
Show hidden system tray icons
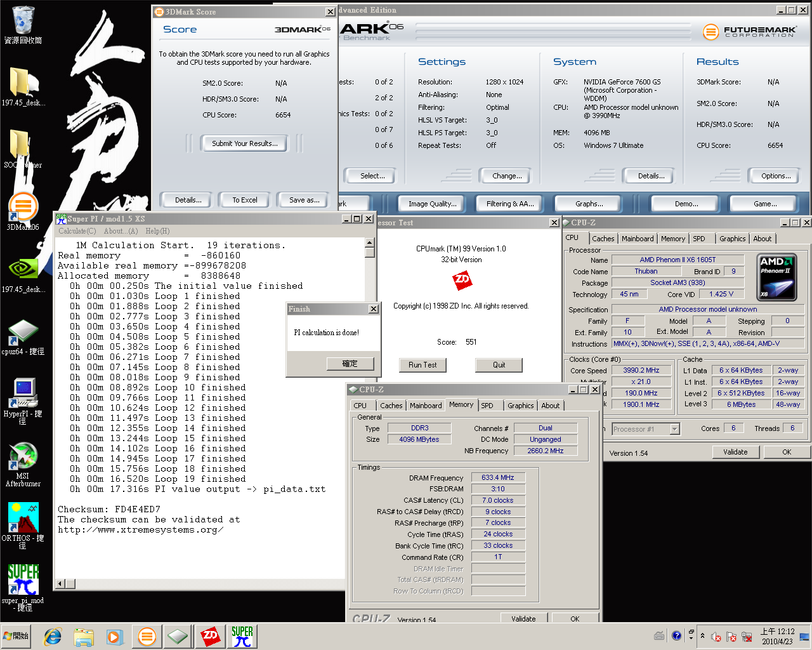[x=702, y=635]
